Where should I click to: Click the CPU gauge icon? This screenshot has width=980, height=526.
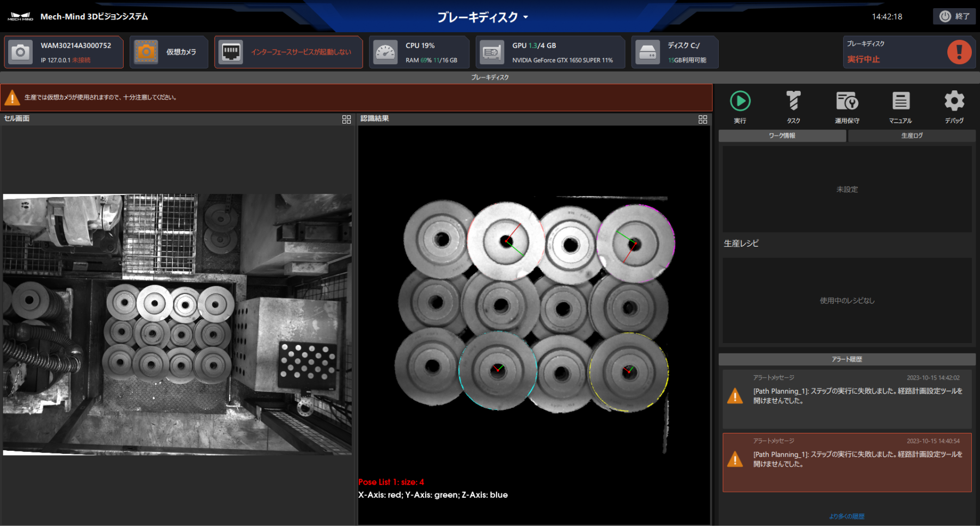click(385, 52)
